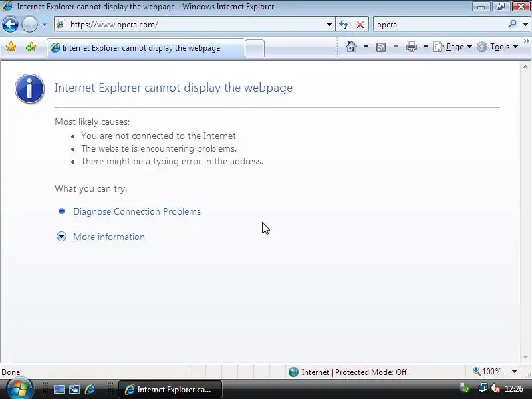Open the Favorites Center star
The width and height of the screenshot is (532, 399).
[x=11, y=47]
